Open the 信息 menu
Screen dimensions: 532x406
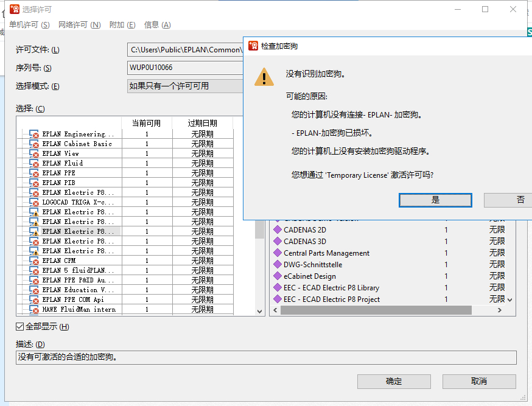pyautogui.click(x=158, y=25)
